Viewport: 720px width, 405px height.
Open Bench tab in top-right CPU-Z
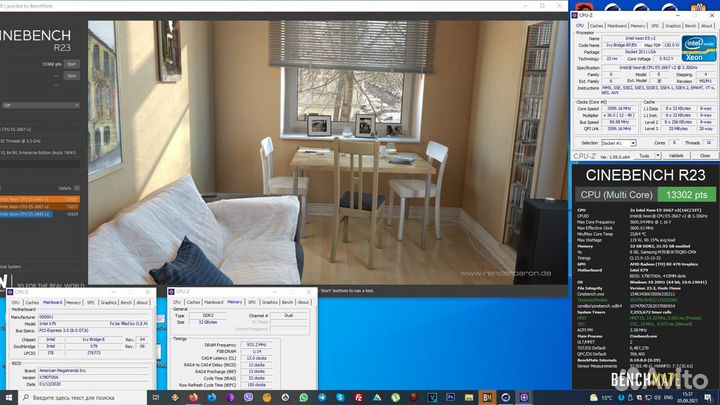pyautogui.click(x=691, y=26)
